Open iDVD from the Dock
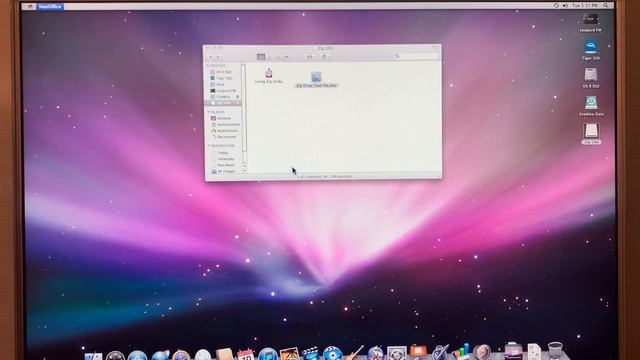Image resolution: width=640 pixels, height=360 pixels. click(x=332, y=353)
